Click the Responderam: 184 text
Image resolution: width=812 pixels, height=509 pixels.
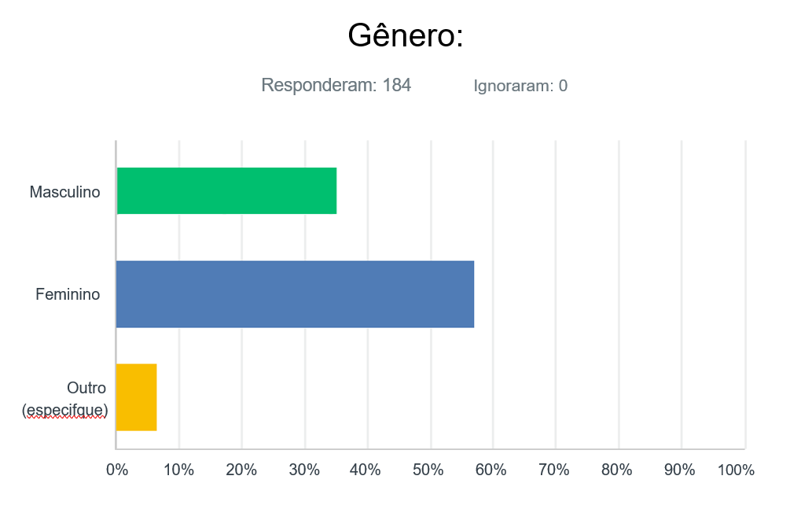(x=336, y=85)
